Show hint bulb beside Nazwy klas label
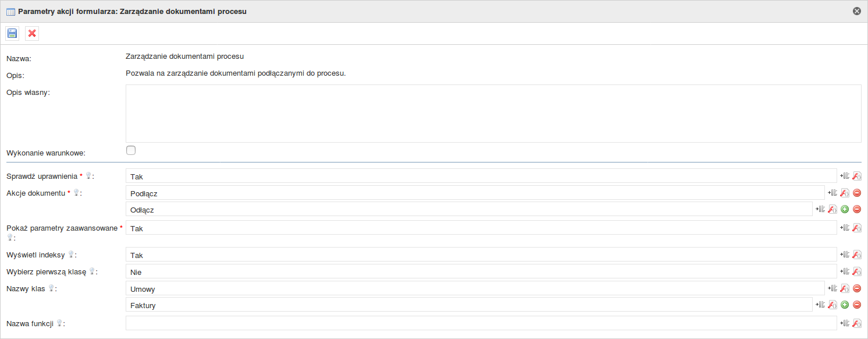 click(x=51, y=288)
